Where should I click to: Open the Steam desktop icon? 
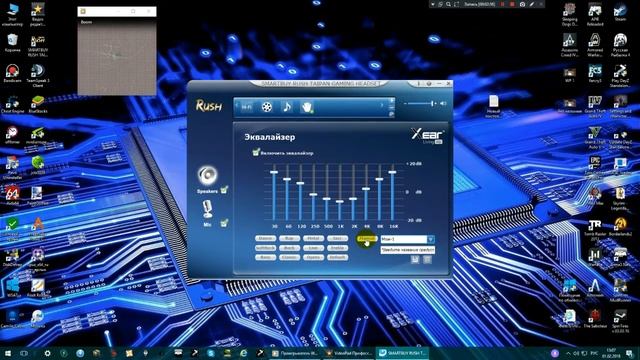click(620, 13)
